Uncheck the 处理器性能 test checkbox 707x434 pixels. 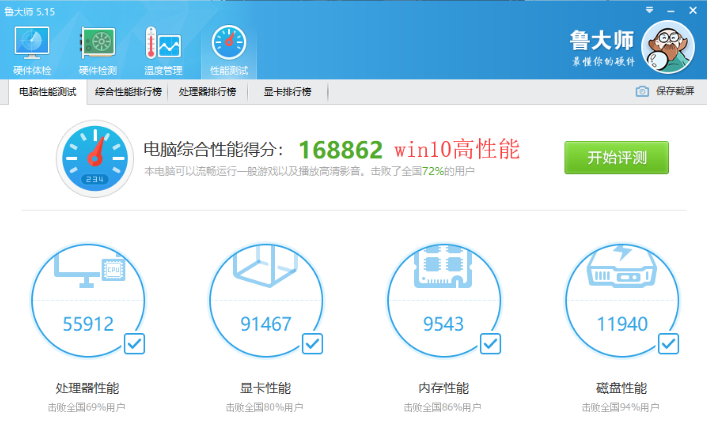tap(134, 344)
